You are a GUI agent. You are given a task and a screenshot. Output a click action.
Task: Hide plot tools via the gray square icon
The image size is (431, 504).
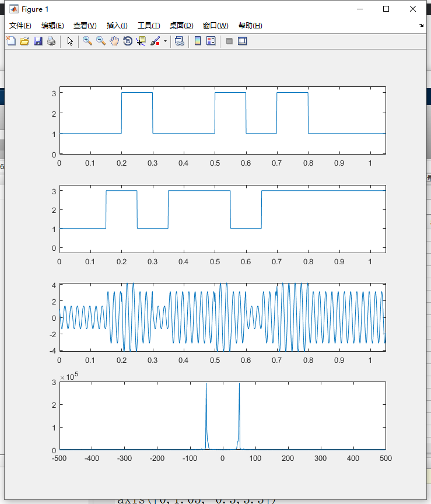pos(229,41)
